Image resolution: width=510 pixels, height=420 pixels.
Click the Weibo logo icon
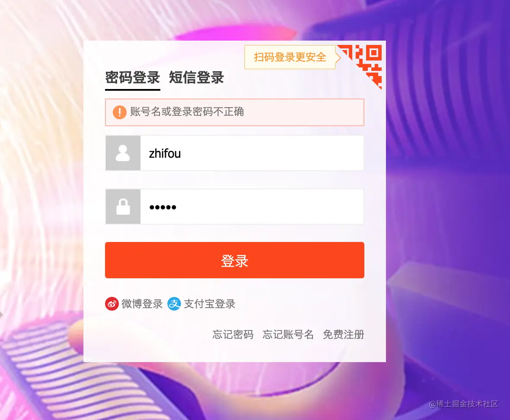[x=112, y=304]
